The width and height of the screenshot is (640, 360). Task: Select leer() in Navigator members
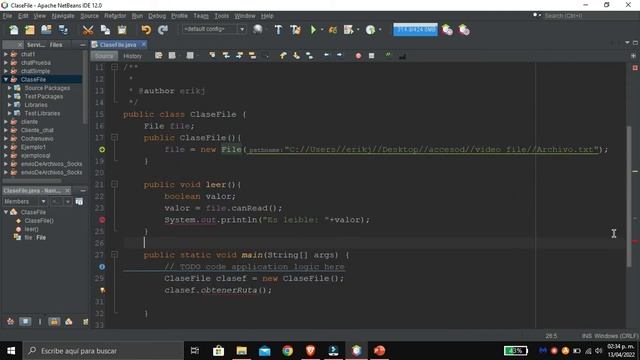point(31,229)
